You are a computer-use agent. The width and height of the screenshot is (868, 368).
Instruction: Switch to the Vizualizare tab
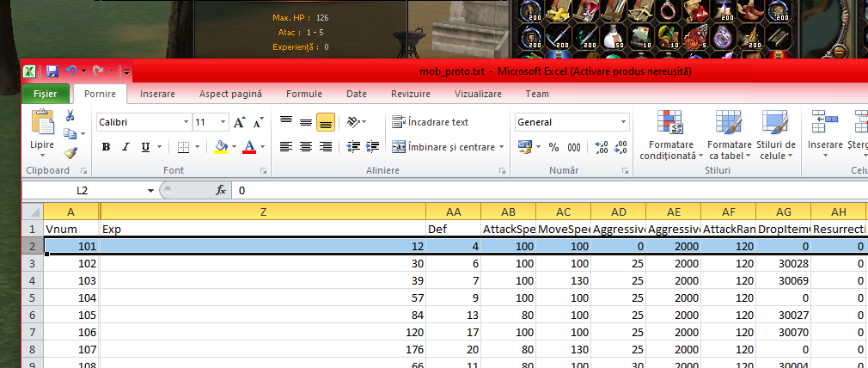click(478, 94)
